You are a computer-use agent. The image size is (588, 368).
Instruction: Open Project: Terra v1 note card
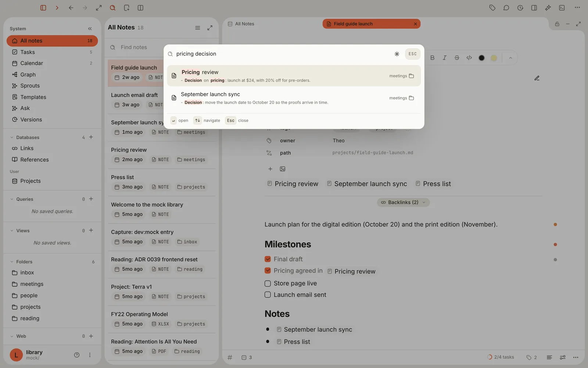click(162, 292)
